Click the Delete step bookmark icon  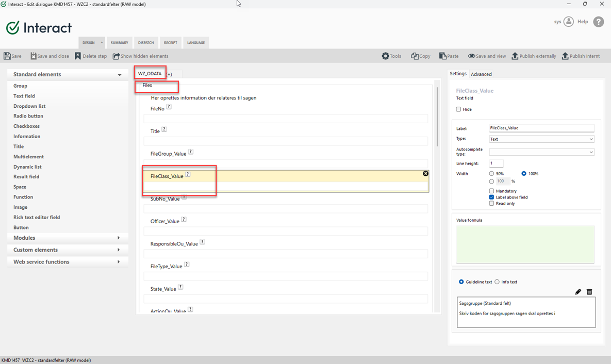point(78,56)
